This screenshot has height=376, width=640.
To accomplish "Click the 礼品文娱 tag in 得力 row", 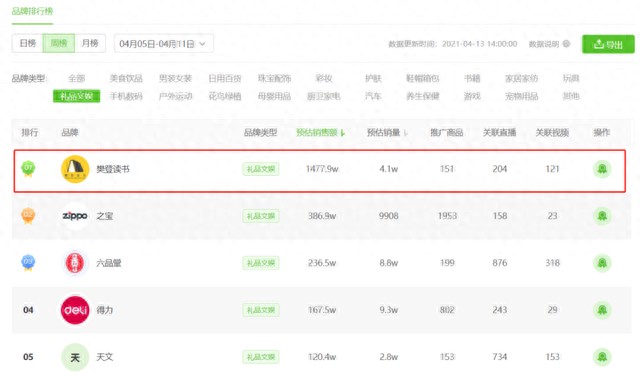I will coord(261,310).
